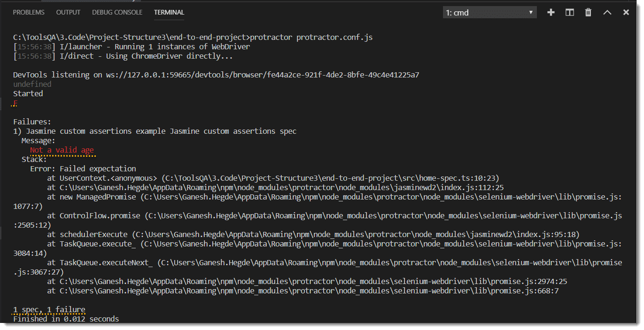The width and height of the screenshot is (644, 330).
Task: Switch to the OUTPUT tab
Action: tap(68, 12)
